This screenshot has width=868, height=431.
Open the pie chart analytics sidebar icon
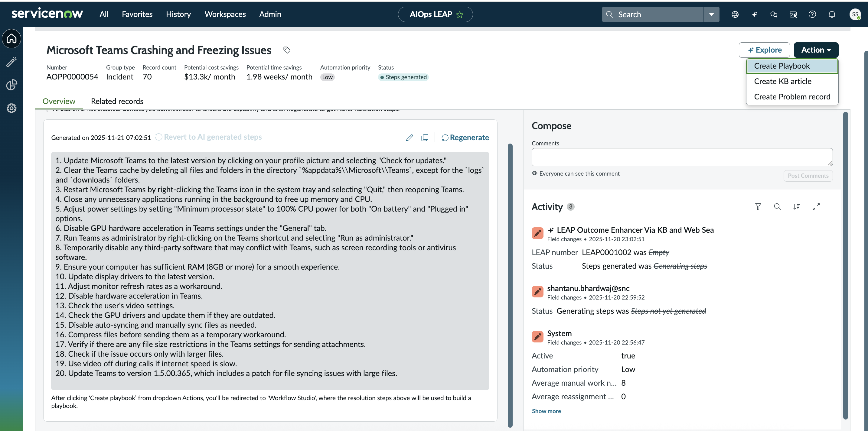[x=11, y=85]
